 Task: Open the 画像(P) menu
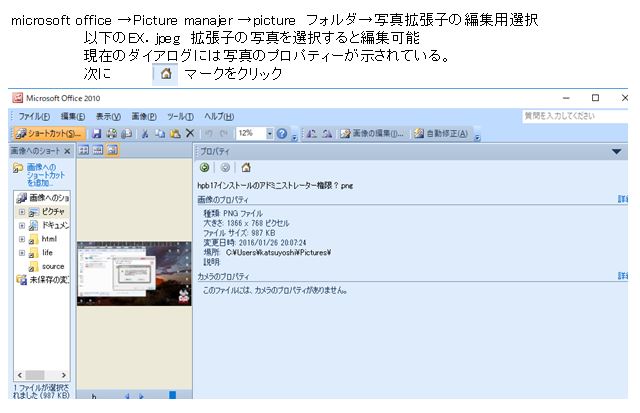click(x=144, y=116)
